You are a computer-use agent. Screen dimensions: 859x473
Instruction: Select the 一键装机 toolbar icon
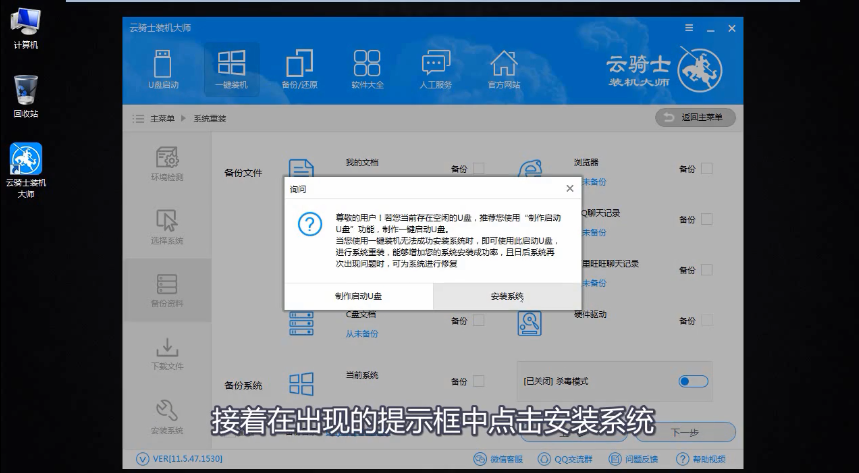click(231, 70)
